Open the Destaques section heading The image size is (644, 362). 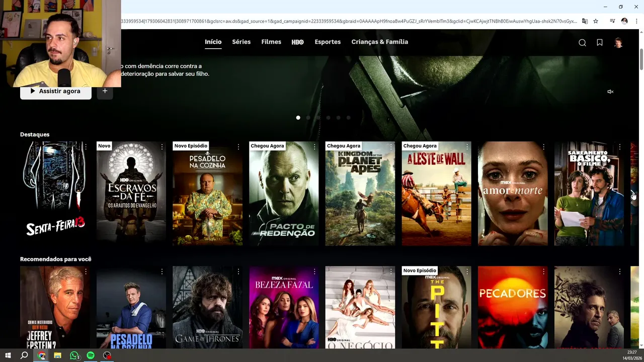tap(35, 134)
